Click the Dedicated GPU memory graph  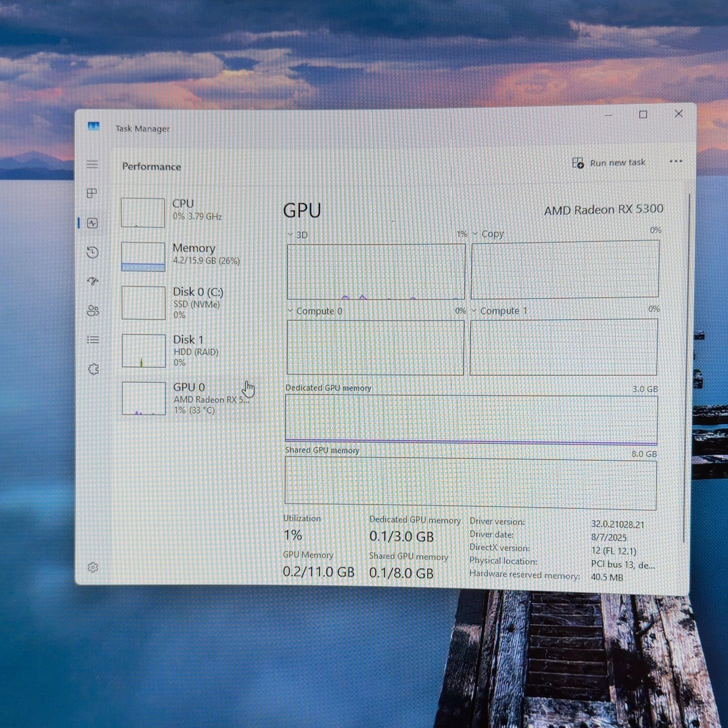(x=471, y=420)
